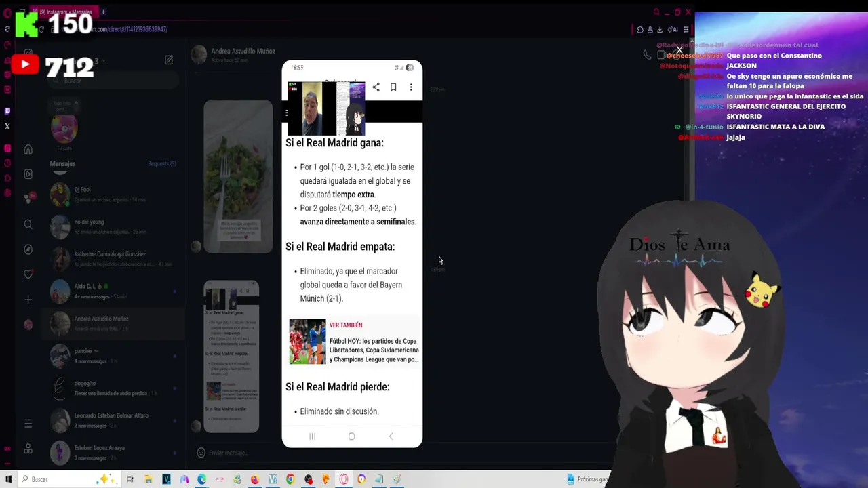Open Task View on the taskbar

click(130, 479)
